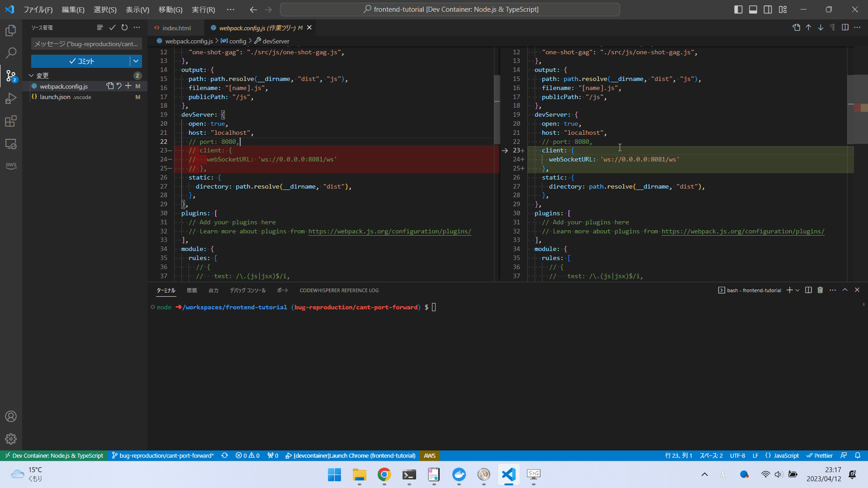The image size is (868, 488).
Task: Kill terminal with trash icon
Action: (820, 290)
